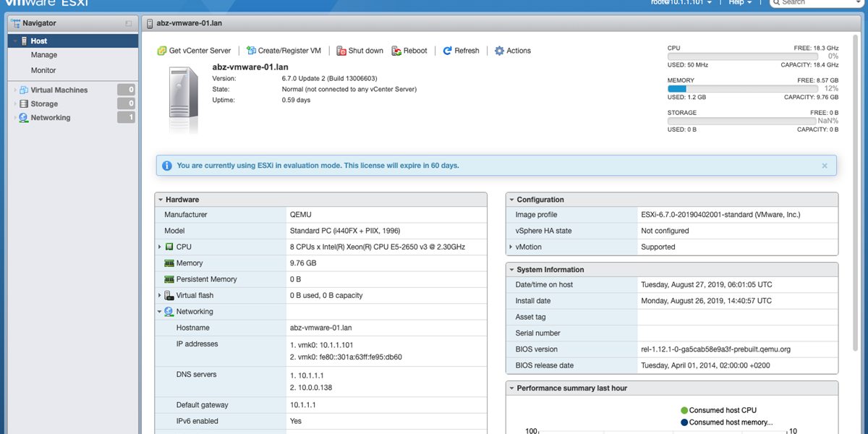This screenshot has width=868, height=434.
Task: Open Storage in Navigator
Action: point(44,104)
